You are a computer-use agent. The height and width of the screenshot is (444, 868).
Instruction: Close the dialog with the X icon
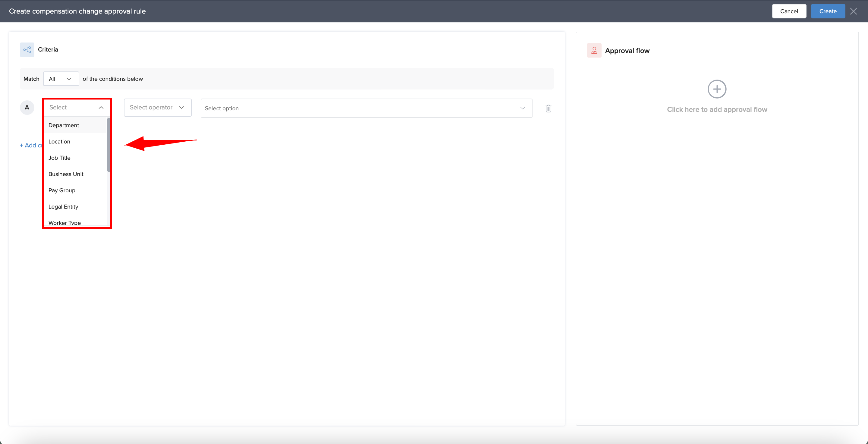coord(853,11)
